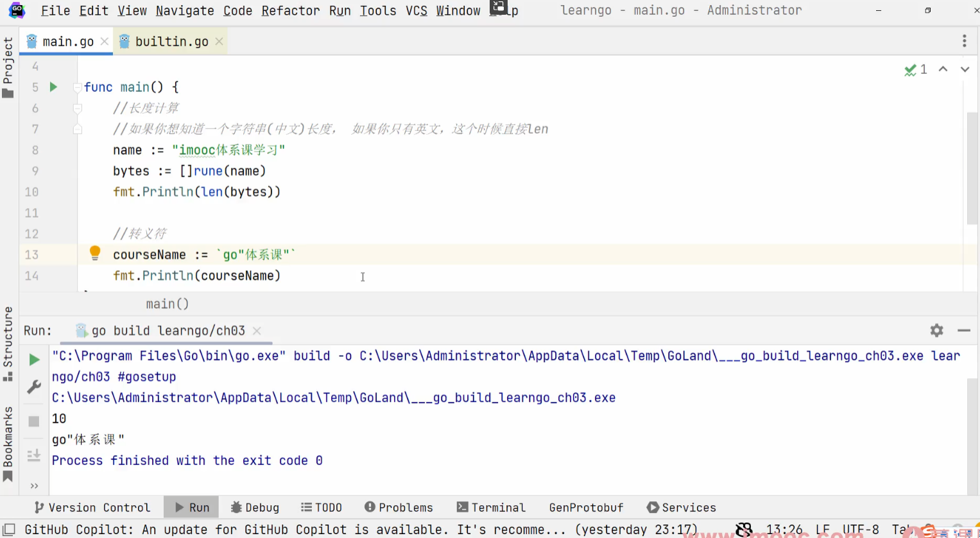This screenshot has width=980, height=538.
Task: Open the Refactor menu
Action: pos(290,10)
